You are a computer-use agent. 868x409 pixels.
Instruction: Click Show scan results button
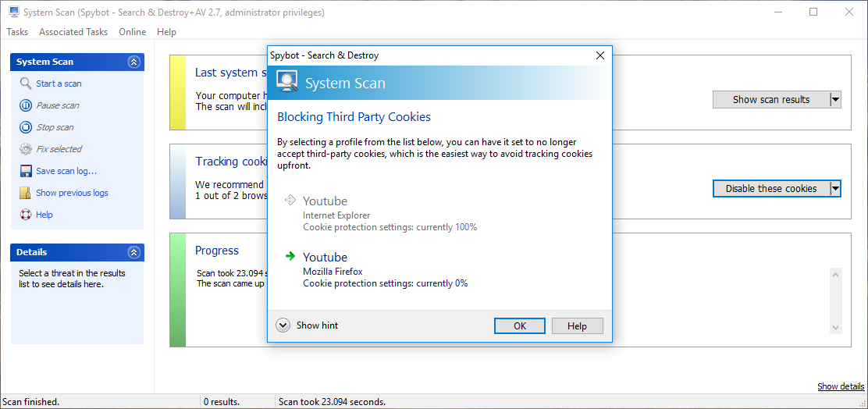click(x=772, y=100)
